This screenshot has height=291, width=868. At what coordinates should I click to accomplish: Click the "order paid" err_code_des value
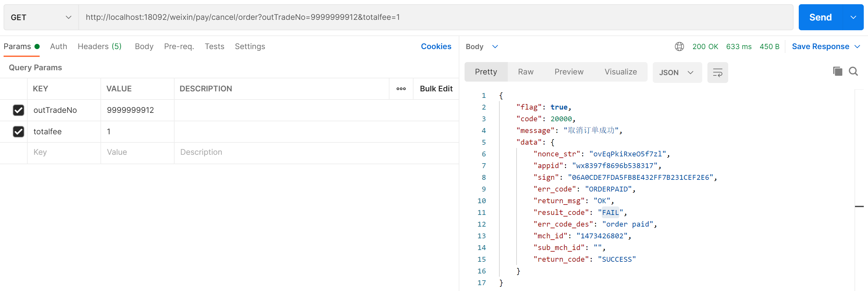627,224
